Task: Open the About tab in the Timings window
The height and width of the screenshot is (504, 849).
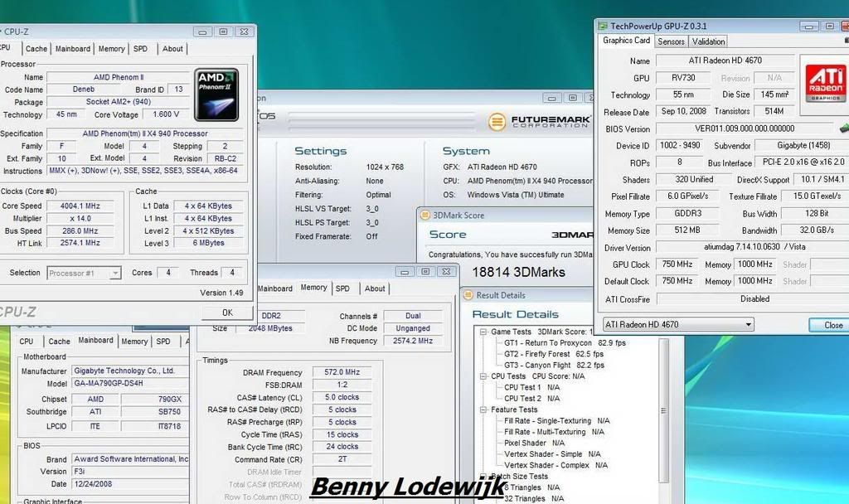Action: click(375, 288)
